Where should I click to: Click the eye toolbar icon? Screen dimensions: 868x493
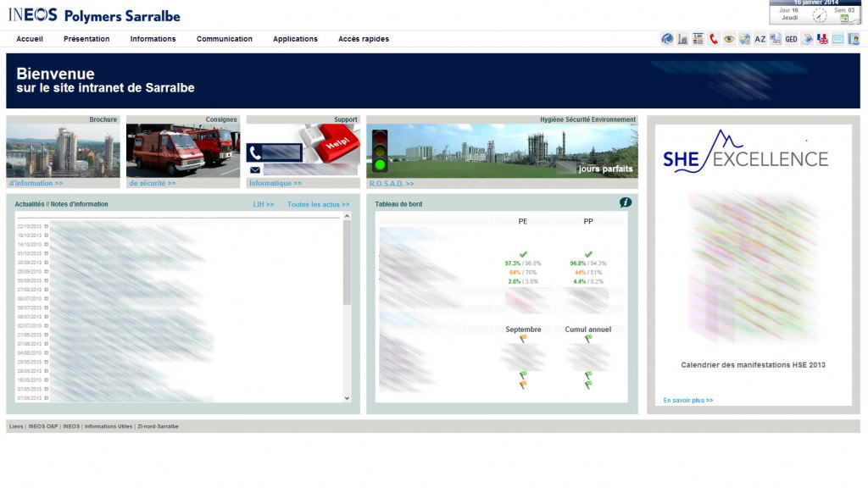click(x=729, y=39)
